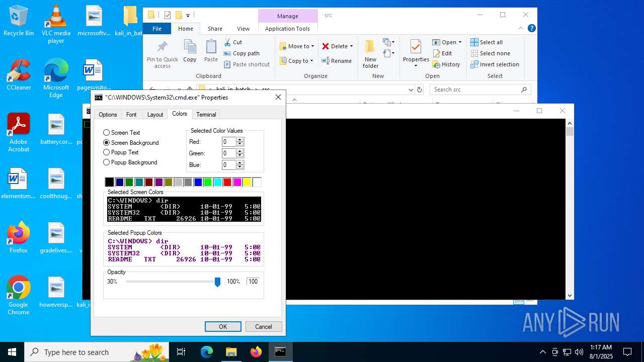Viewport: 644px width, 362px height.
Task: Click Copy path in Explorer ribbon
Action: tap(242, 53)
